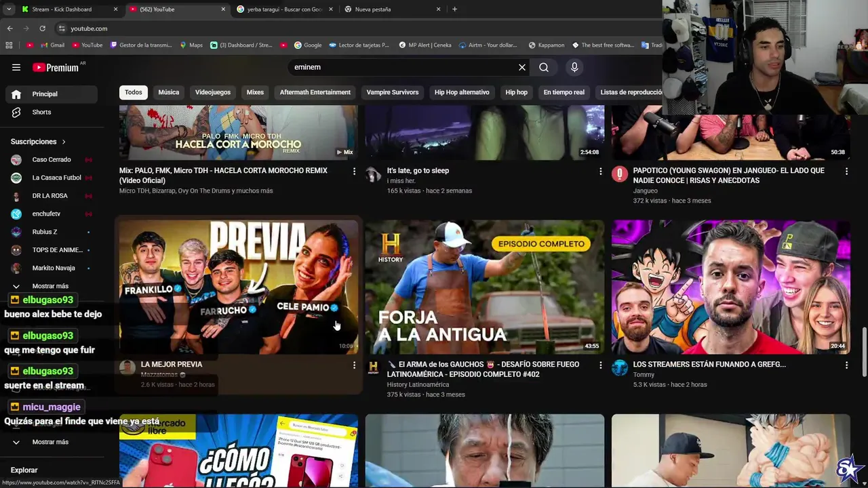868x488 pixels.
Task: Open Shorts in the sidebar
Action: (x=53, y=112)
